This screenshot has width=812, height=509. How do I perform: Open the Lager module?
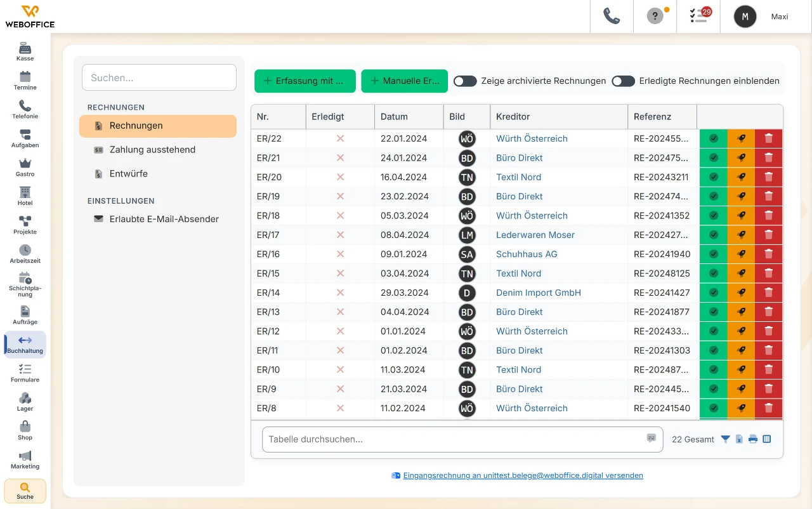(25, 402)
